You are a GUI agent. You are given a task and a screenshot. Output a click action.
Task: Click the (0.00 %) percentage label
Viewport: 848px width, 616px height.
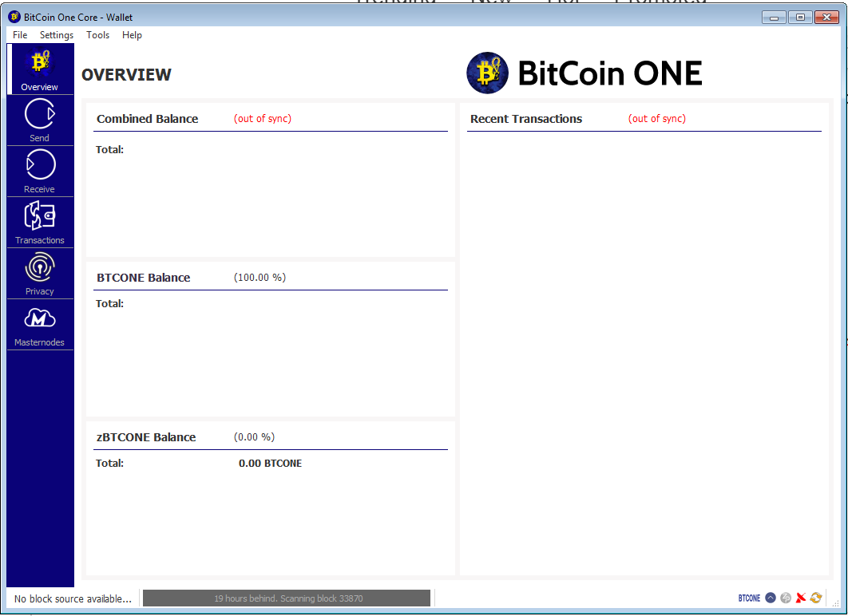coord(254,436)
